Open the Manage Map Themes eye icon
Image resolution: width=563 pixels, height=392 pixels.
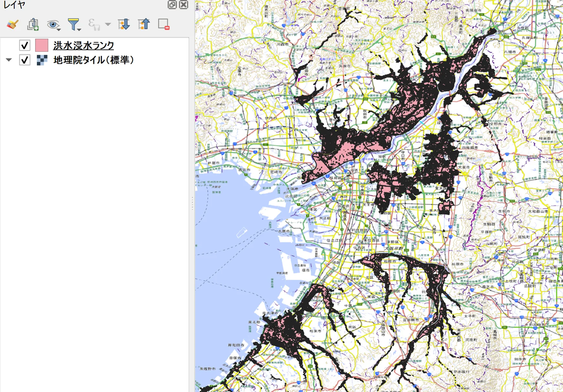[x=54, y=25]
